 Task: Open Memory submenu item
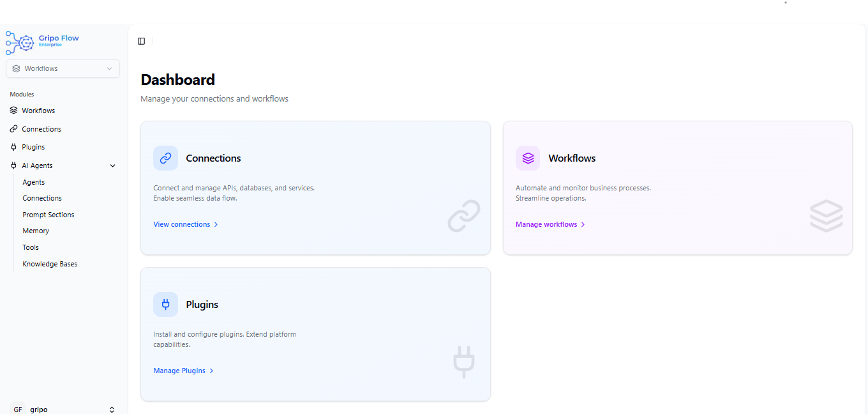[36, 231]
